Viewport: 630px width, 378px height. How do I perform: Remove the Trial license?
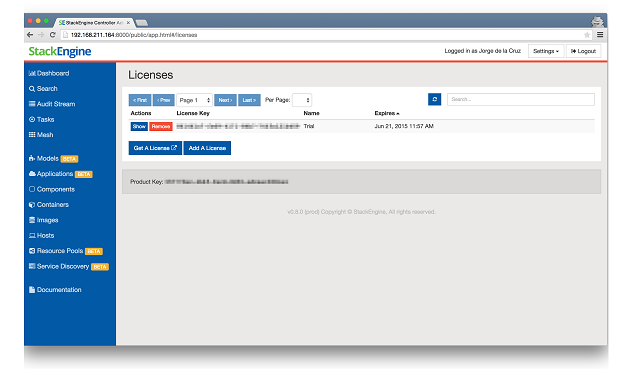point(161,127)
